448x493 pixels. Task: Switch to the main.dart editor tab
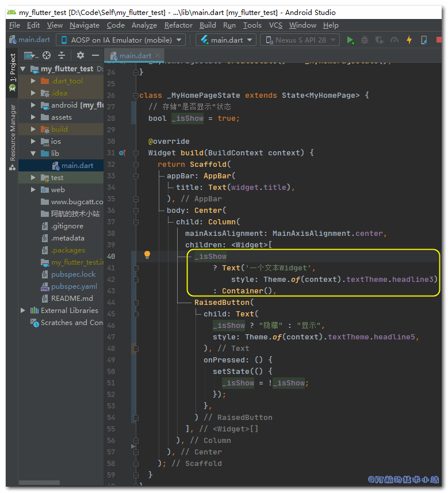click(x=135, y=56)
